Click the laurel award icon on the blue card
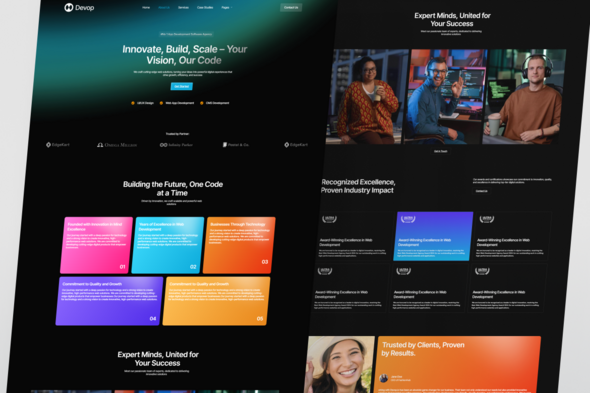 point(408,219)
